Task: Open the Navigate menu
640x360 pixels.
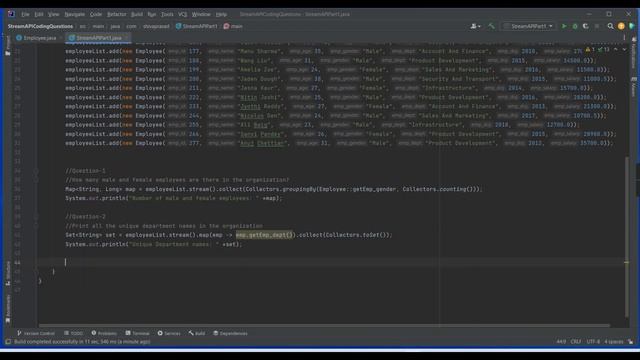Action: [x=75, y=14]
